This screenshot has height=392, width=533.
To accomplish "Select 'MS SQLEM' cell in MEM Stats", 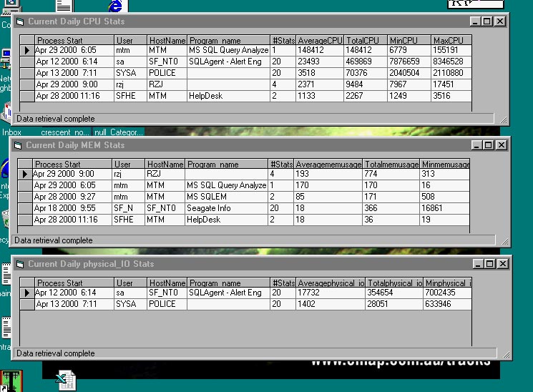I will tap(226, 197).
